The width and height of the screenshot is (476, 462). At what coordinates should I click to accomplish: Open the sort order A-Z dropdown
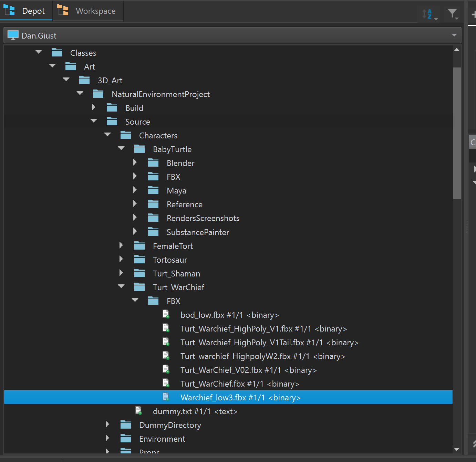(430, 14)
